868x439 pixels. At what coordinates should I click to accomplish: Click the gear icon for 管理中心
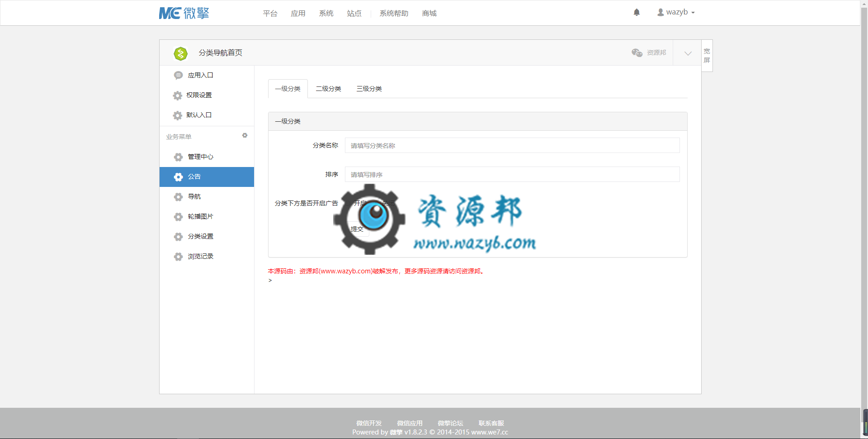tap(178, 157)
